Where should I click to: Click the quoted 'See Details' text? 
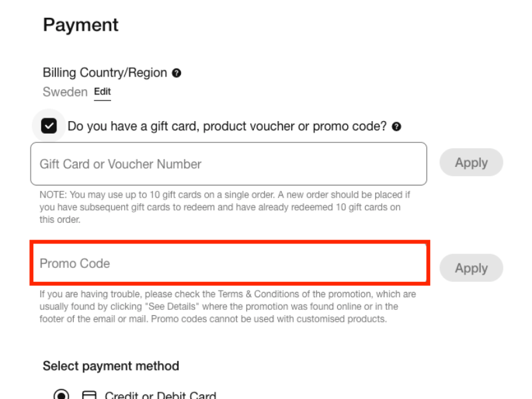(x=172, y=307)
